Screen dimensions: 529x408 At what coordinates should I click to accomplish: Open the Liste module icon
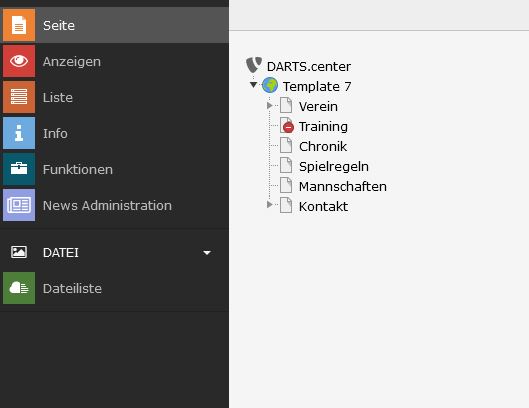click(x=19, y=97)
